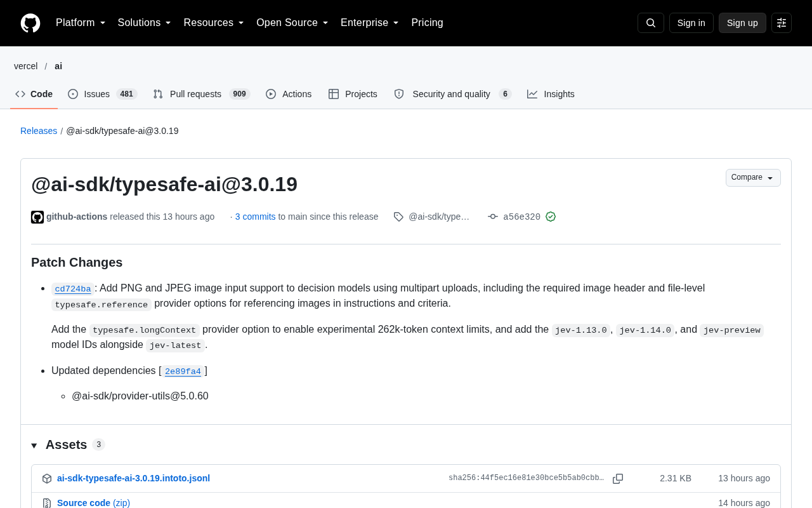Go to the vercel owner page
The width and height of the screenshot is (812, 508).
[26, 66]
